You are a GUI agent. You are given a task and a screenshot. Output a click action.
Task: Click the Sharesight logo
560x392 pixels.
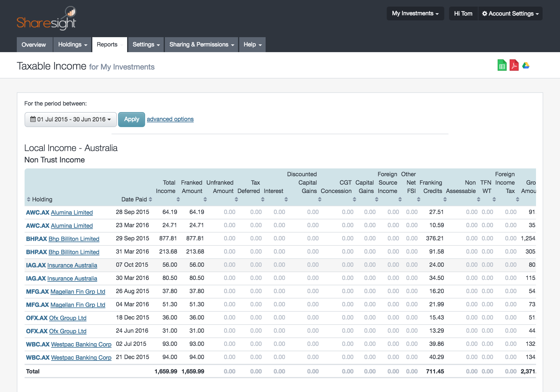coord(46,18)
